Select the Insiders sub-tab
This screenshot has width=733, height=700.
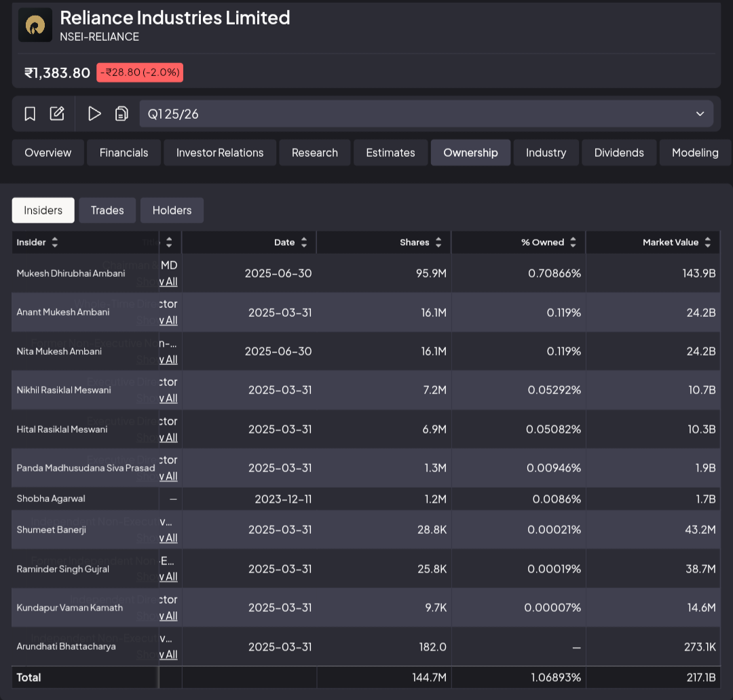pyautogui.click(x=43, y=210)
